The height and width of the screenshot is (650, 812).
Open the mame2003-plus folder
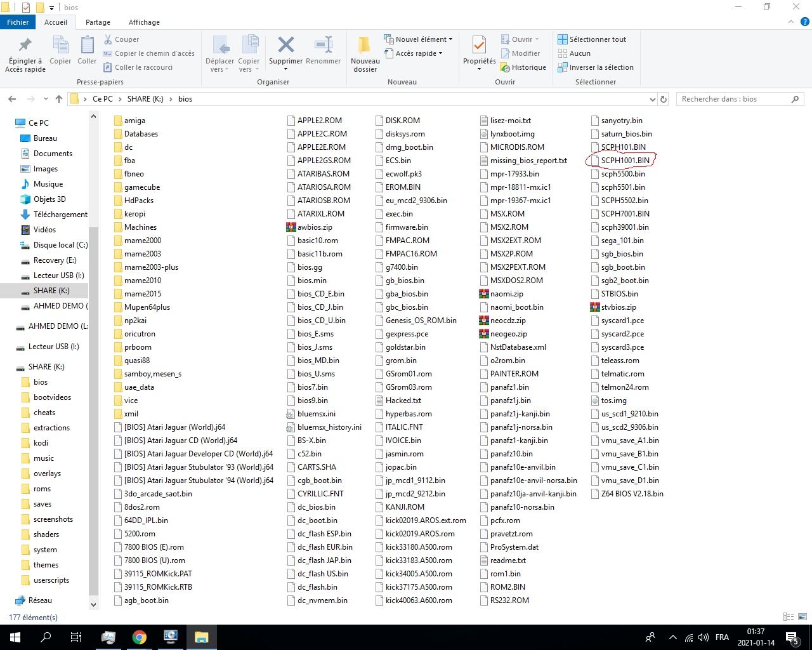[146, 267]
